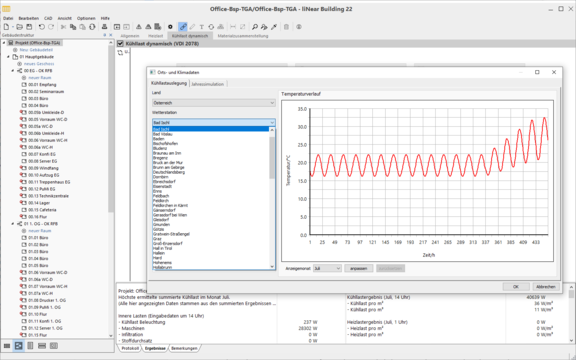Click the black circle record toolbar icon
This screenshot has width=576, height=360.
tap(170, 27)
